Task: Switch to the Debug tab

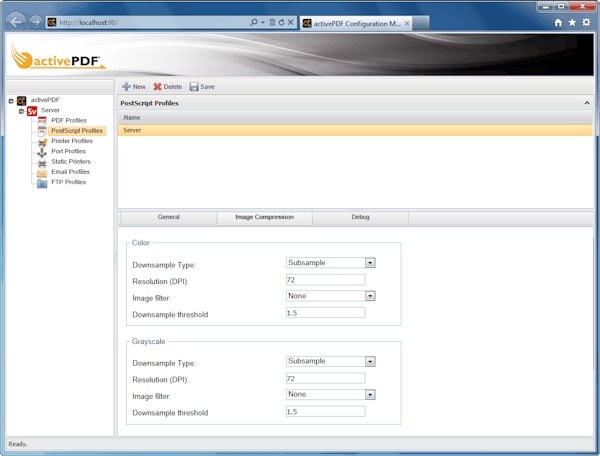Action: point(360,217)
